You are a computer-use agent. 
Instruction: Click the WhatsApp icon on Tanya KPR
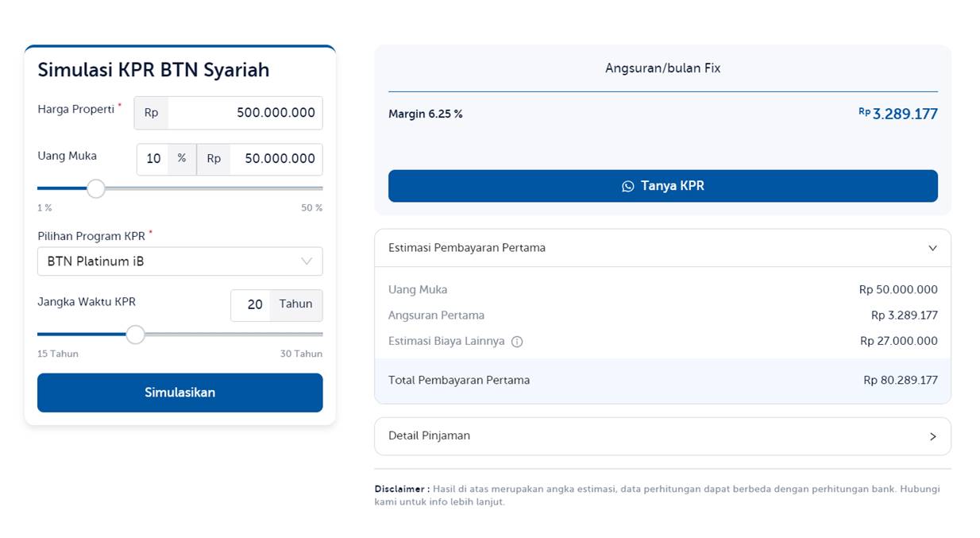pyautogui.click(x=627, y=186)
